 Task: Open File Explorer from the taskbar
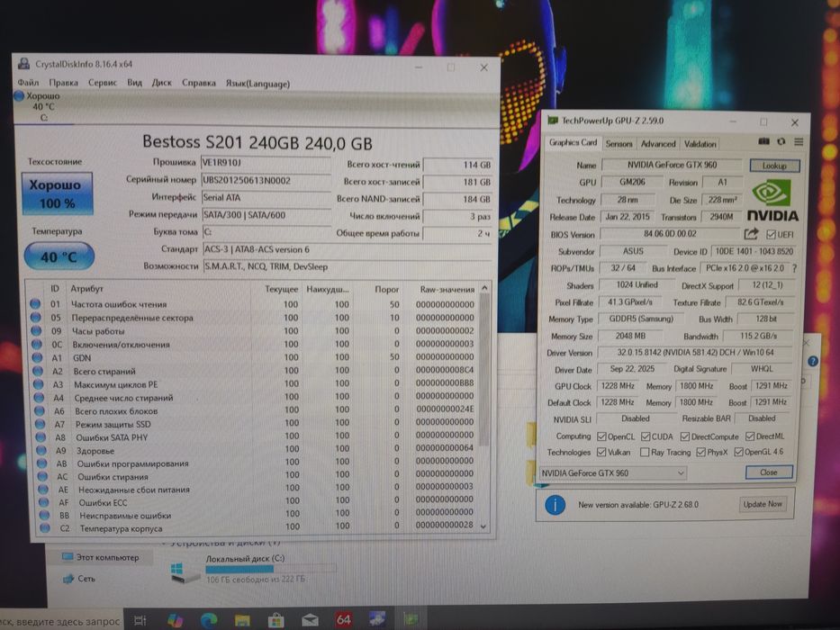(x=242, y=620)
